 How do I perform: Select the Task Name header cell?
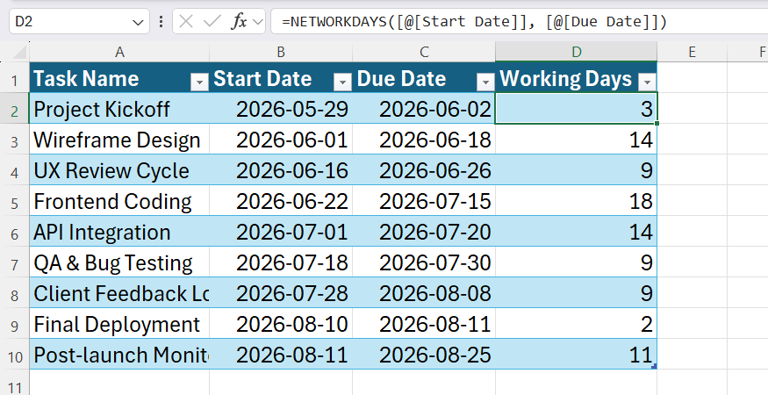click(120, 78)
